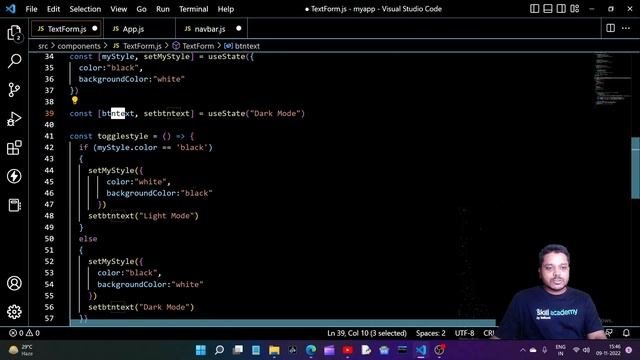Open the Run menu
The width and height of the screenshot is (640, 360).
[x=162, y=9]
